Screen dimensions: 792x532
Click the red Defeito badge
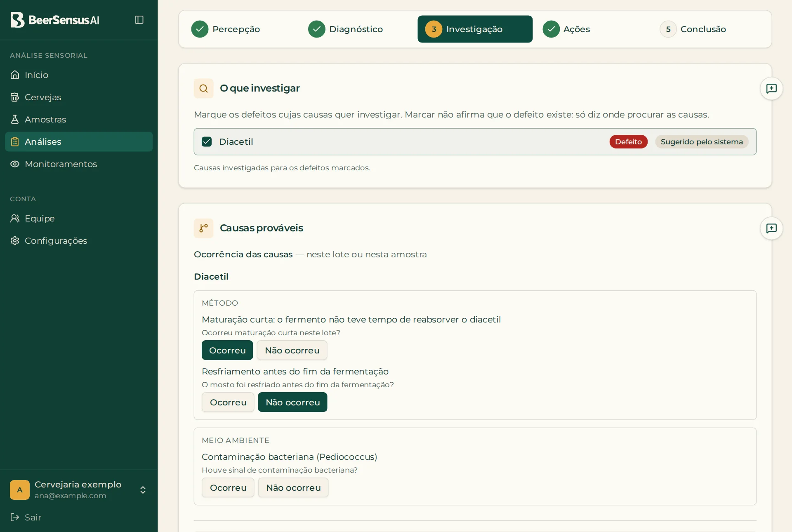[x=628, y=141]
